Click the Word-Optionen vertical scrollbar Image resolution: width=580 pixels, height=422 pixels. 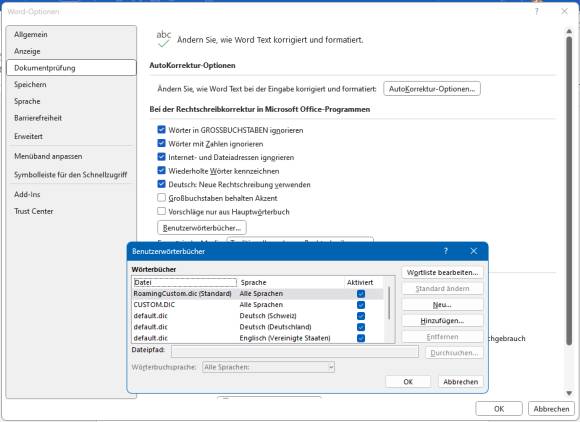pos(569,190)
